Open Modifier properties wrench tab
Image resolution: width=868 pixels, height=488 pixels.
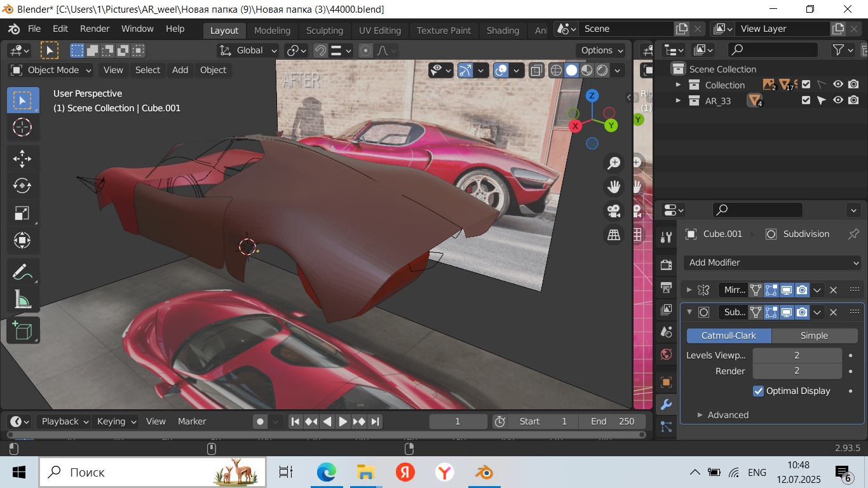click(x=666, y=405)
